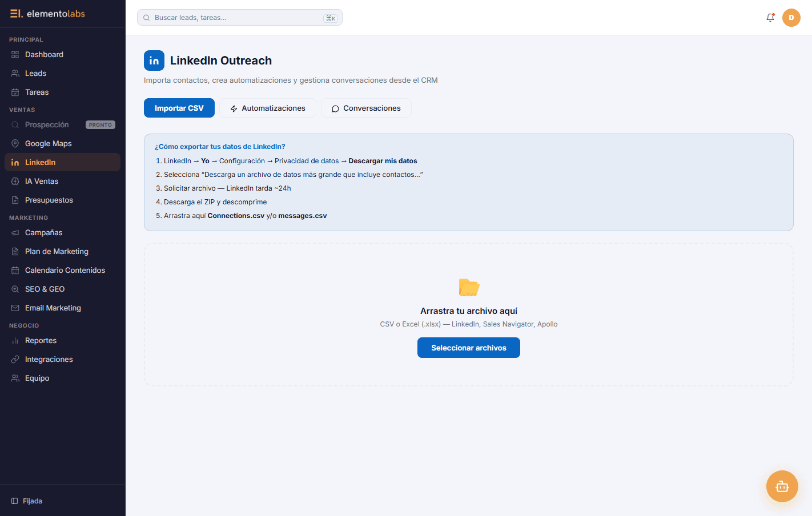Image resolution: width=812 pixels, height=516 pixels.
Task: Click the Fijada sidebar pin icon
Action: (15, 501)
